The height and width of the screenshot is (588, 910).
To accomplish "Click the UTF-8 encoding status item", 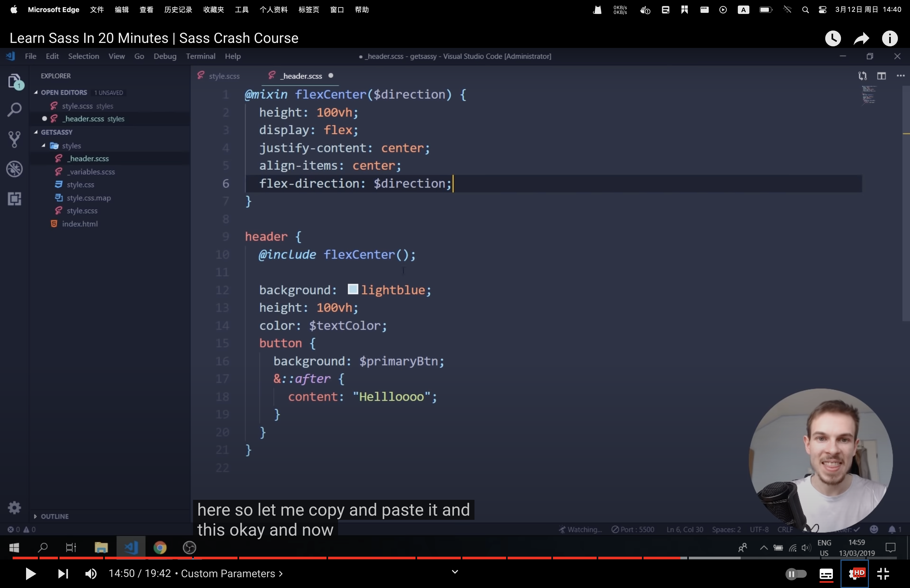I will coord(759,530).
